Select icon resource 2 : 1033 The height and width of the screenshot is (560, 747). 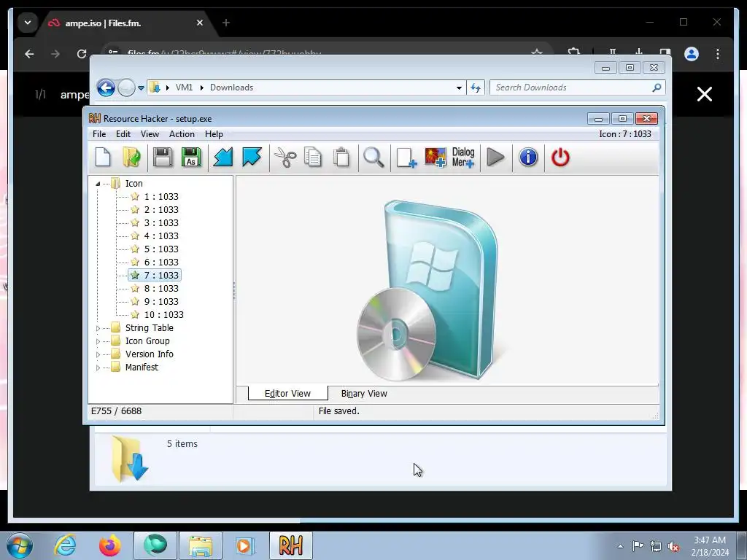click(x=161, y=210)
